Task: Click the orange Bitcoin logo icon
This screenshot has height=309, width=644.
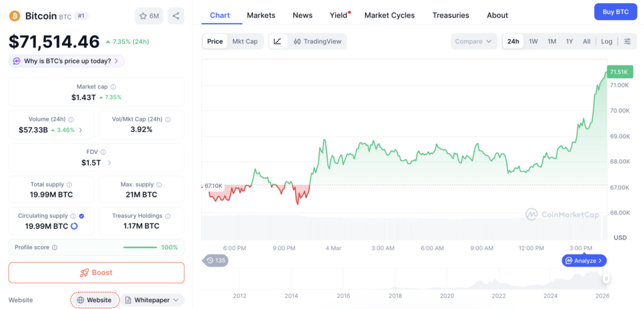Action: click(x=15, y=16)
